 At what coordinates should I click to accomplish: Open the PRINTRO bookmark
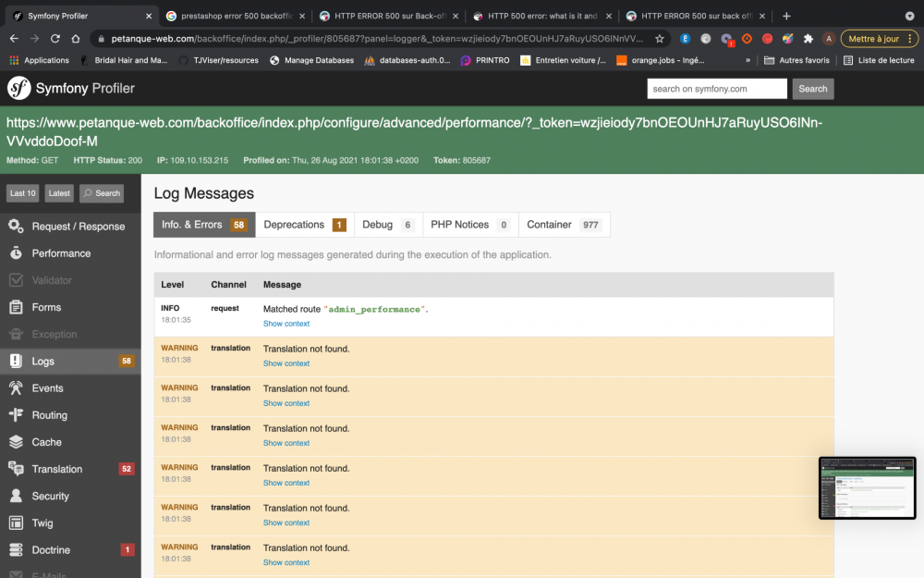click(485, 60)
